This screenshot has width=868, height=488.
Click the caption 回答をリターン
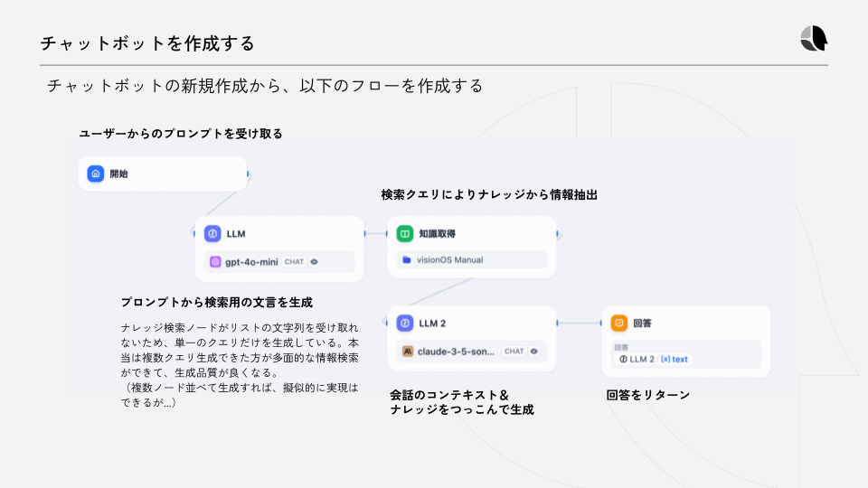pyautogui.click(x=648, y=395)
